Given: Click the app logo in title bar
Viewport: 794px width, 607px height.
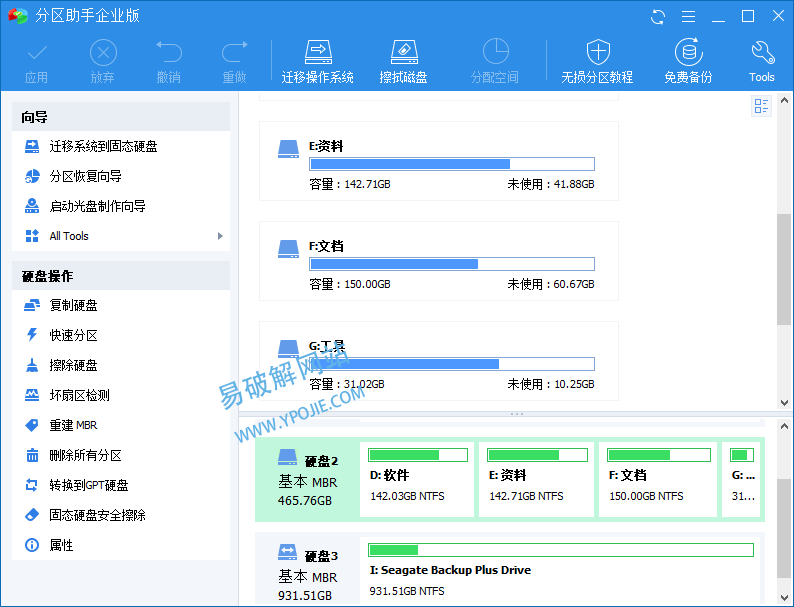Looking at the screenshot, I should click(x=18, y=16).
